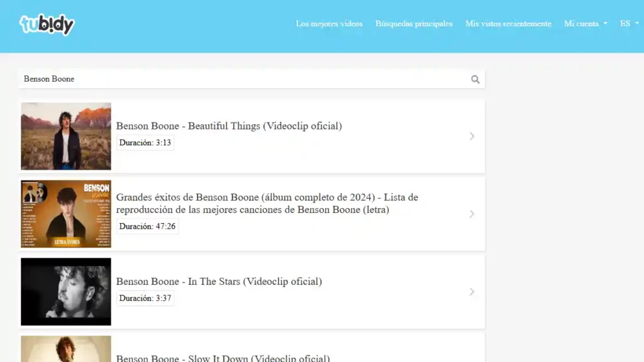The height and width of the screenshot is (362, 644).
Task: Click the Duración: 3:13 label
Action: [145, 143]
